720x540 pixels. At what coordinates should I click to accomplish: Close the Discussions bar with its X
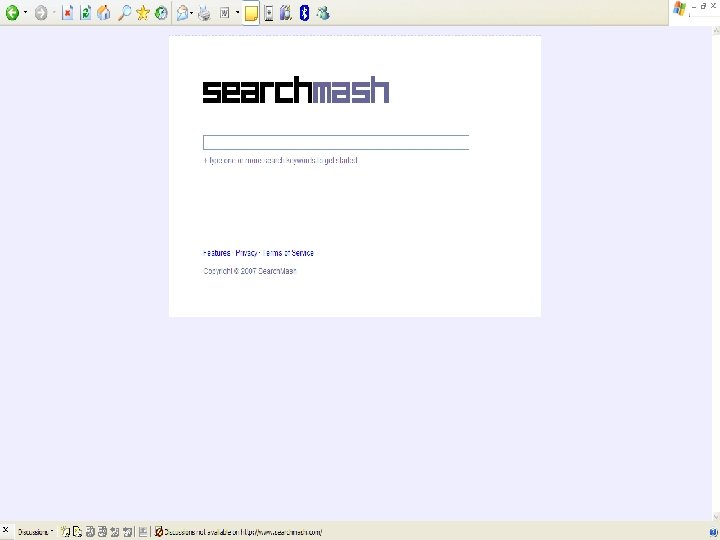[x=6, y=530]
